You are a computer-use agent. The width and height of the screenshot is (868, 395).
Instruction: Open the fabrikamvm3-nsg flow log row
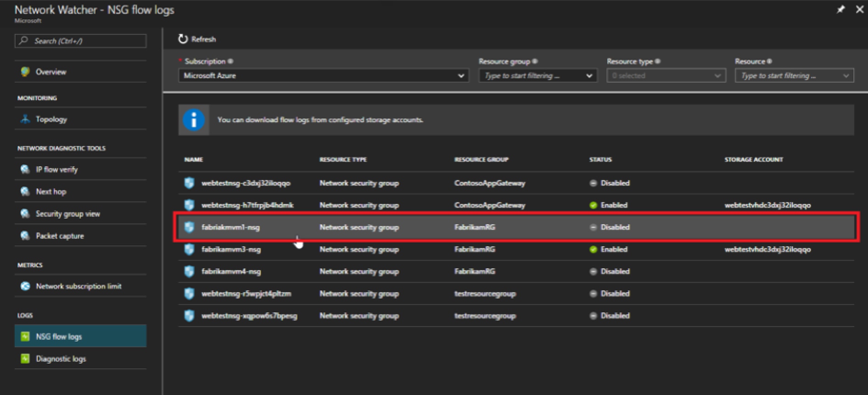point(231,249)
